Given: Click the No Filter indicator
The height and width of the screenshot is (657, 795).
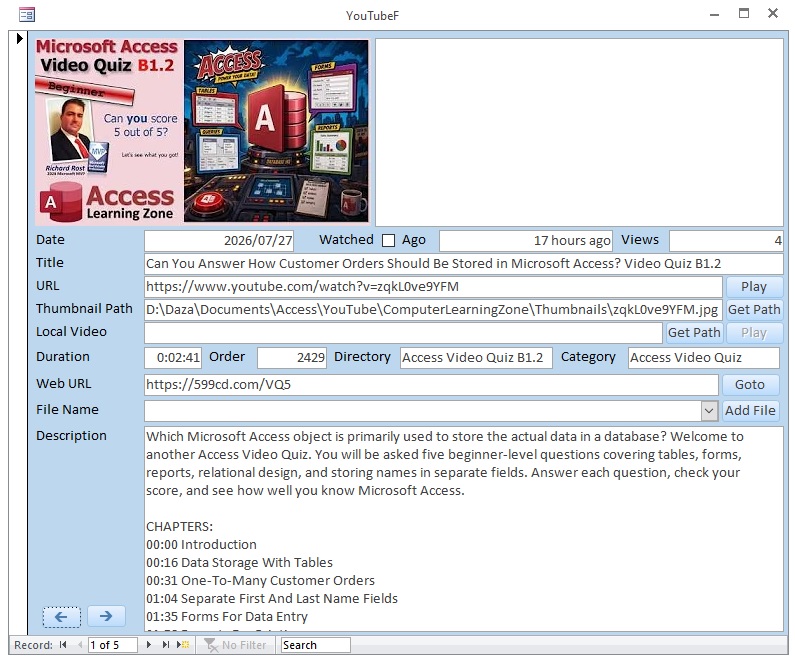Looking at the screenshot, I should pos(235,645).
